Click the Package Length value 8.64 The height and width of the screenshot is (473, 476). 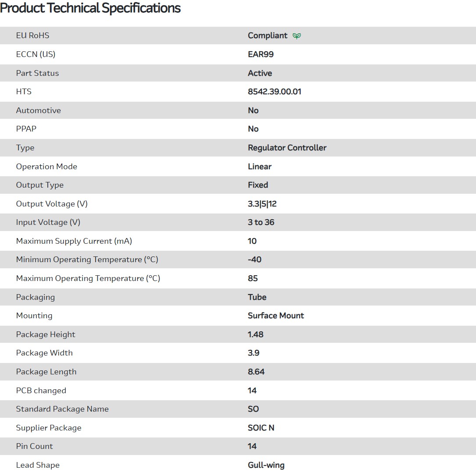point(256,372)
